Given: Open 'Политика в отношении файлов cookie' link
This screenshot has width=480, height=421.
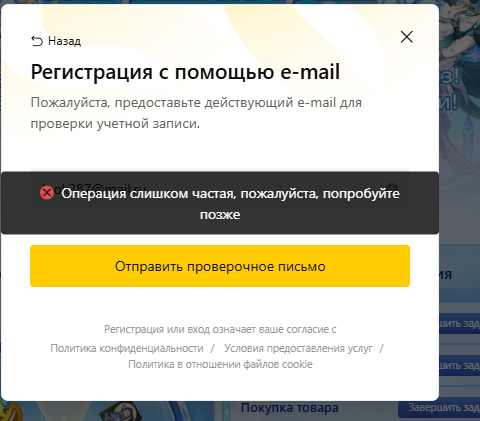Looking at the screenshot, I should pos(220,364).
